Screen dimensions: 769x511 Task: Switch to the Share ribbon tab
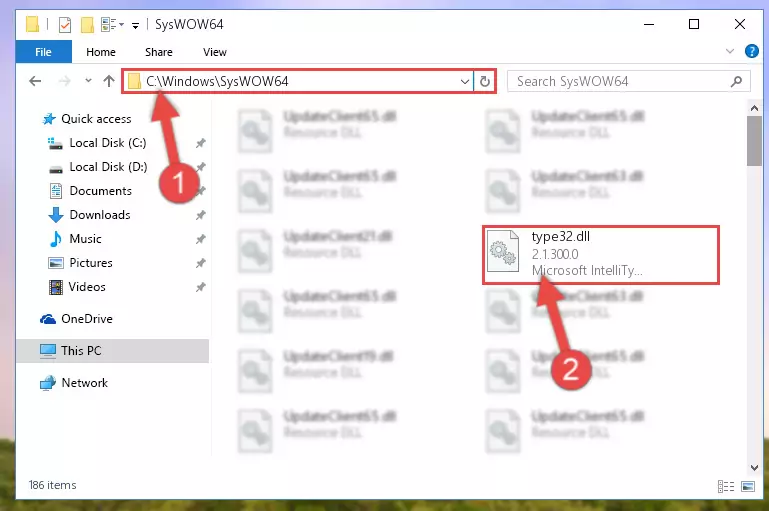point(158,52)
